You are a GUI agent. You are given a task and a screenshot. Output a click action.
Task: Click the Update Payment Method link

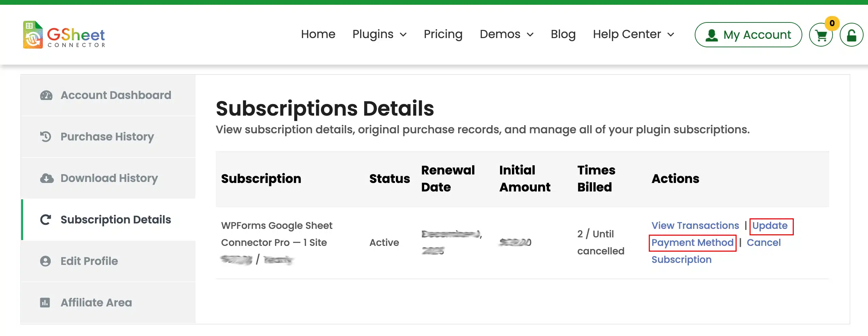point(692,243)
